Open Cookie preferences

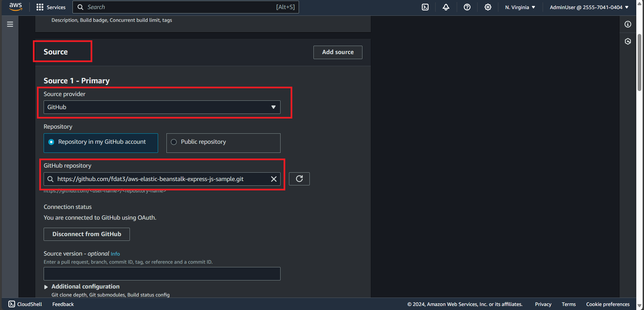(x=608, y=304)
